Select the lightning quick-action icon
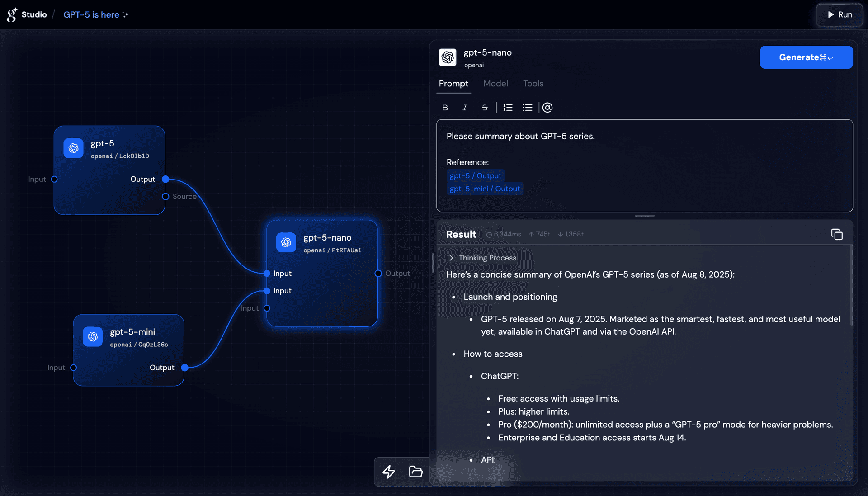Viewport: 868px width, 496px height. click(x=388, y=472)
